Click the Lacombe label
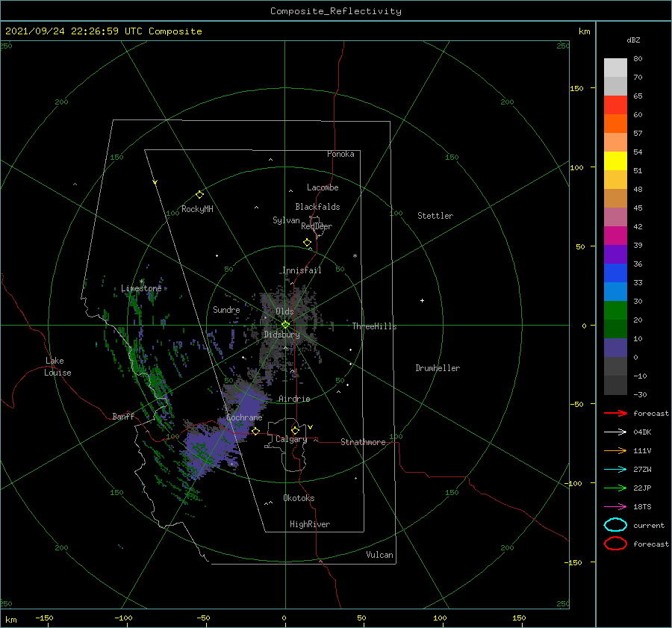This screenshot has height=628, width=672. click(x=323, y=187)
